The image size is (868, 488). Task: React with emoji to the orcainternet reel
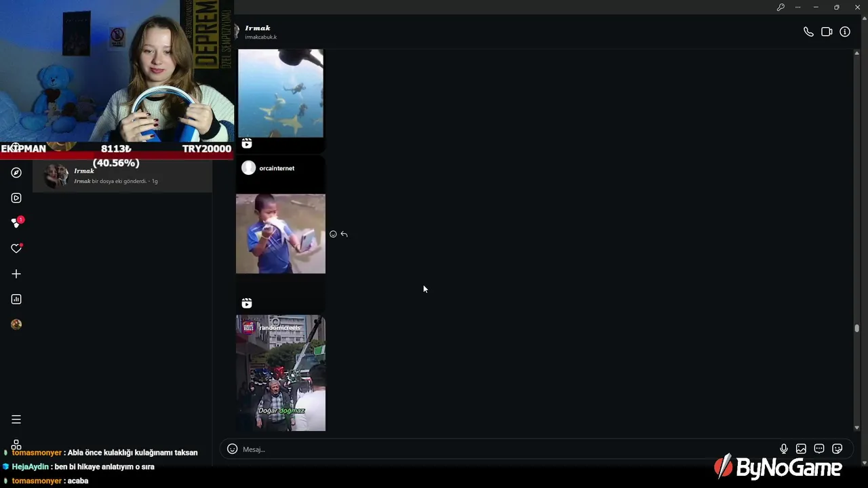coord(333,234)
